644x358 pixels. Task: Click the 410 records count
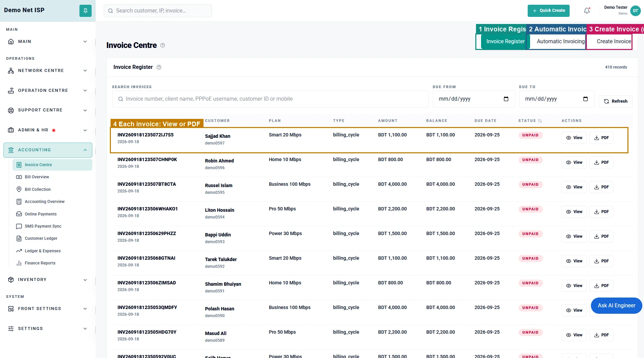click(x=616, y=67)
